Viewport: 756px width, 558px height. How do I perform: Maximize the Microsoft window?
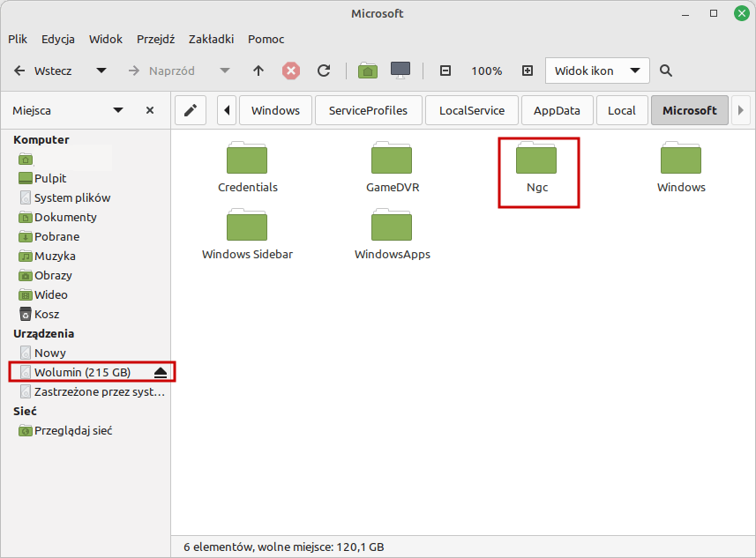tap(714, 13)
